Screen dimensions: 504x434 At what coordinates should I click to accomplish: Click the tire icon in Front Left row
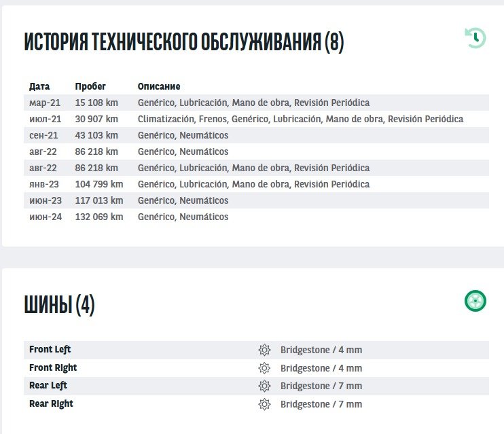pos(264,350)
